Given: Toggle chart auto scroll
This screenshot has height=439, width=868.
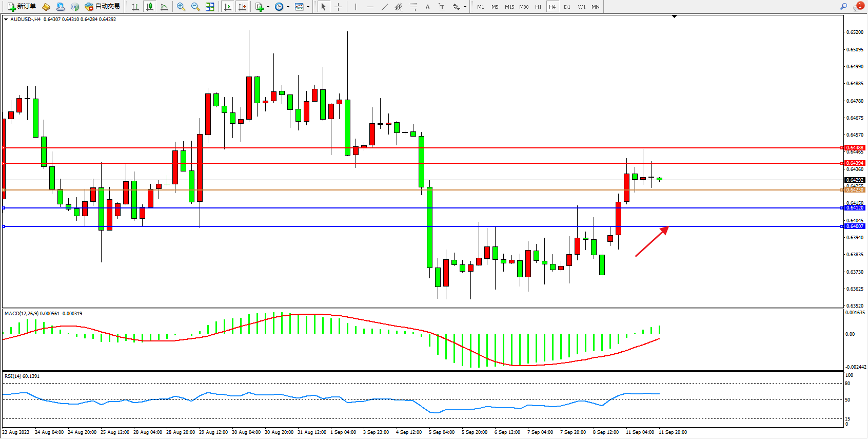Looking at the screenshot, I should [x=228, y=7].
